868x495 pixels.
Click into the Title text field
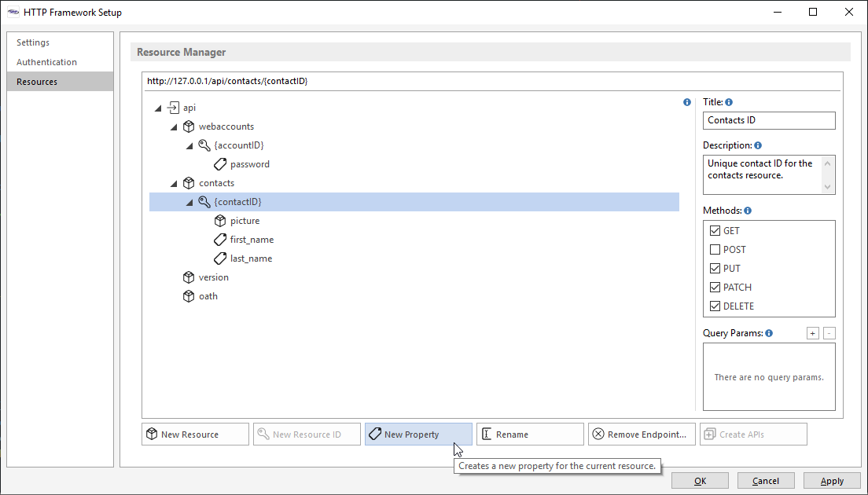coord(768,120)
